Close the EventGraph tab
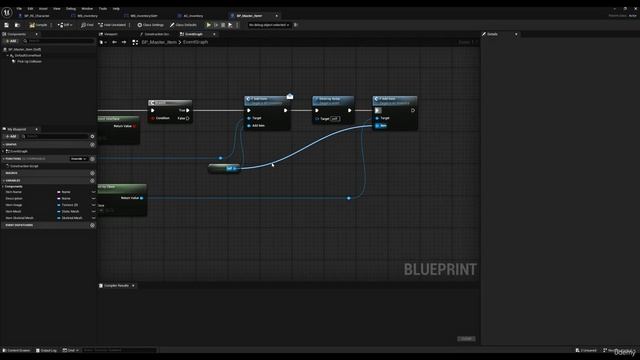640x360 pixels. click(x=214, y=34)
